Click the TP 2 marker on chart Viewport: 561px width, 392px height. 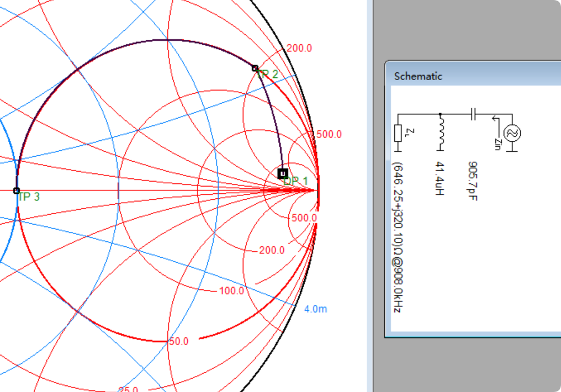click(255, 68)
